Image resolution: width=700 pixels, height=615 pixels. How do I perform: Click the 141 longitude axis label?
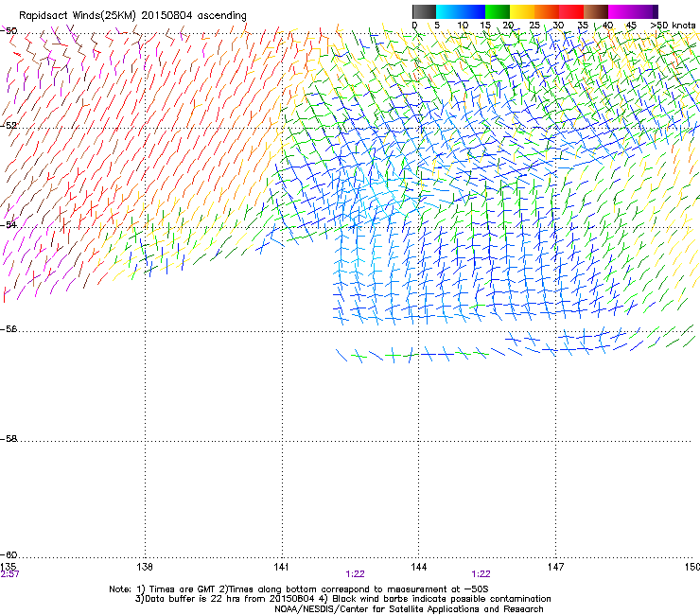281,567
